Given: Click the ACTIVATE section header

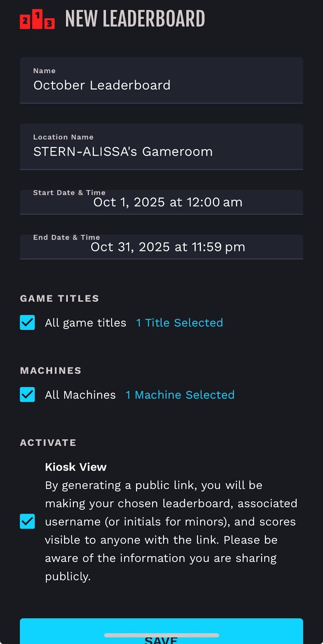Looking at the screenshot, I should (x=48, y=442).
